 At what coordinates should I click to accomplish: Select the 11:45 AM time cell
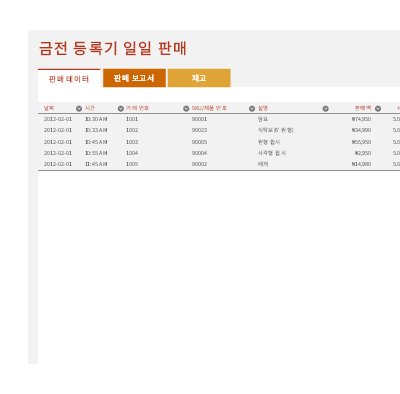pos(96,164)
